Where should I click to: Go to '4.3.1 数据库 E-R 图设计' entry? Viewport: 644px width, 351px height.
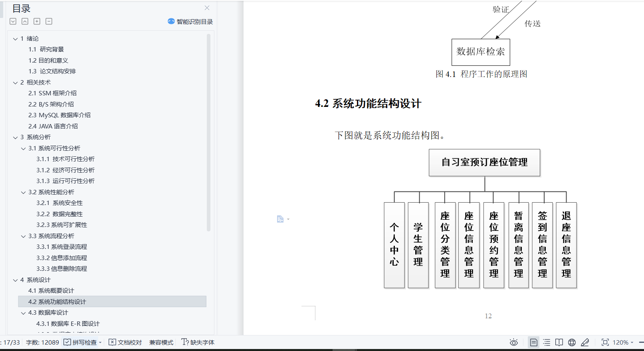68,324
